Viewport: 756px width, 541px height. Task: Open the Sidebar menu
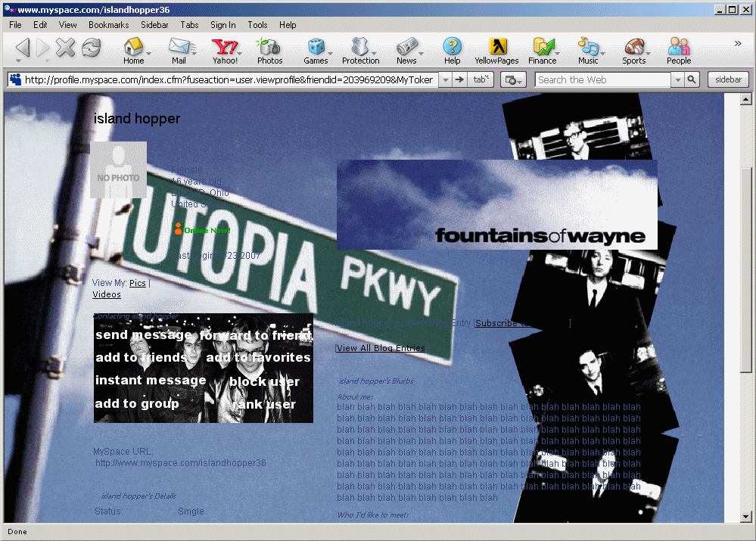[x=154, y=24]
